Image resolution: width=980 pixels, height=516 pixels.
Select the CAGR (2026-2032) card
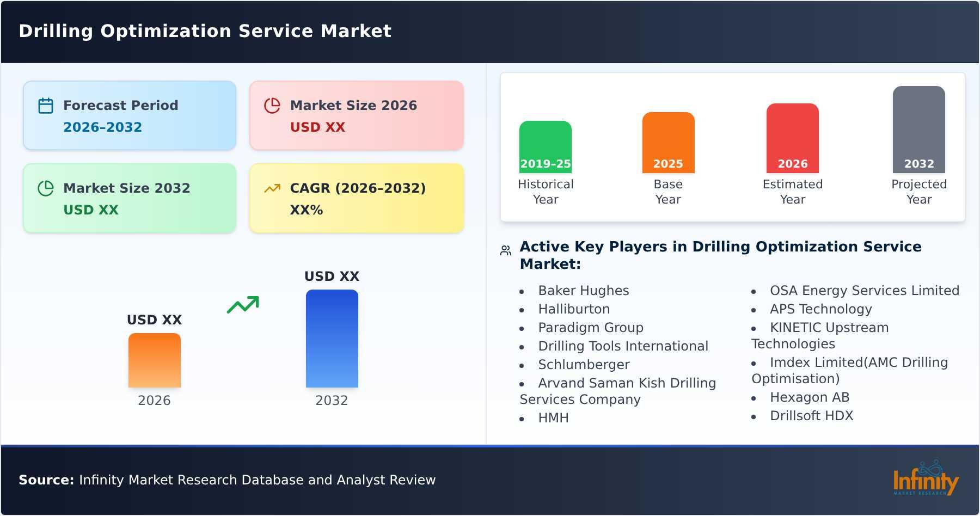(357, 198)
